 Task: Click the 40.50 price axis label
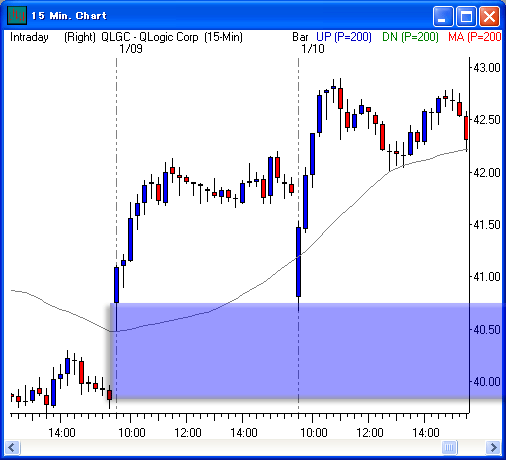487,330
